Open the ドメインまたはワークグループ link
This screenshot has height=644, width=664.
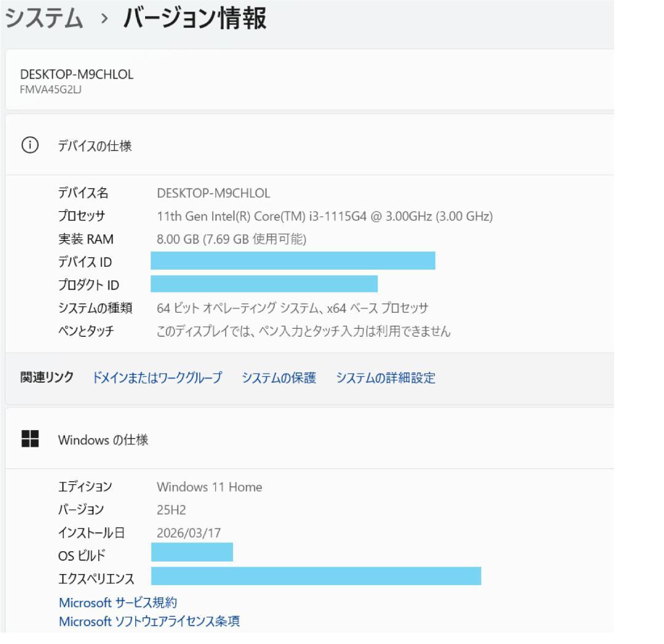[157, 377]
